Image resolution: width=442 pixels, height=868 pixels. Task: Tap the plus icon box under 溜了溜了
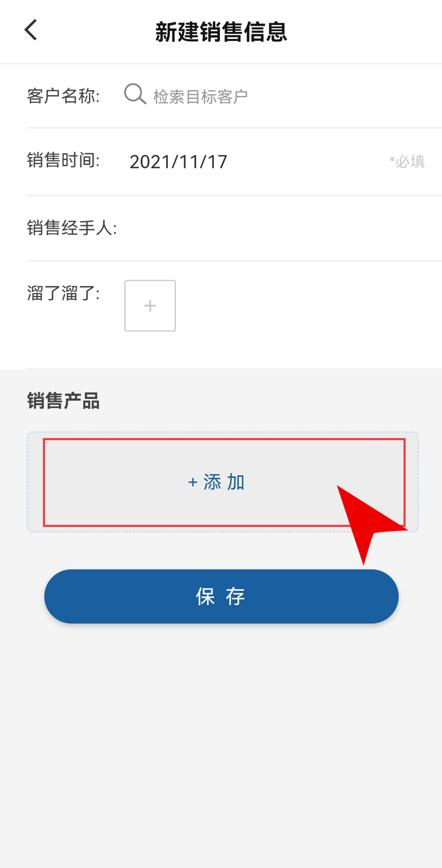(150, 306)
